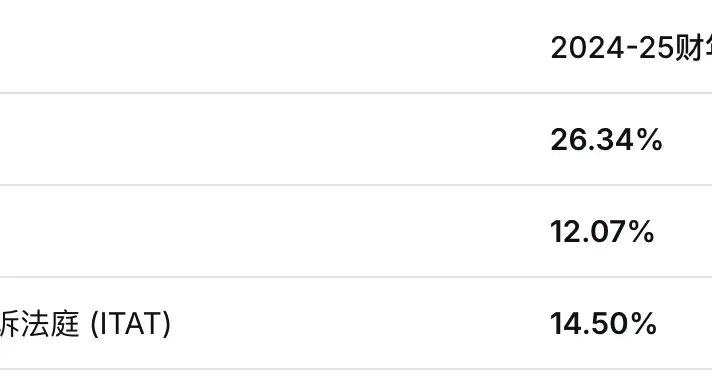
Task: Select the 12.07% value cell
Action: point(602,232)
